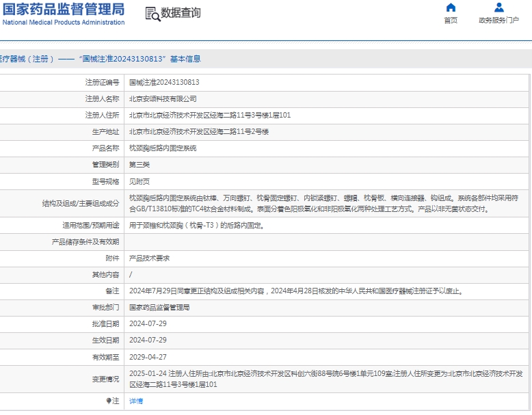Click the 型号规格 row label
Image resolution: width=532 pixels, height=415 pixels.
coord(105,182)
